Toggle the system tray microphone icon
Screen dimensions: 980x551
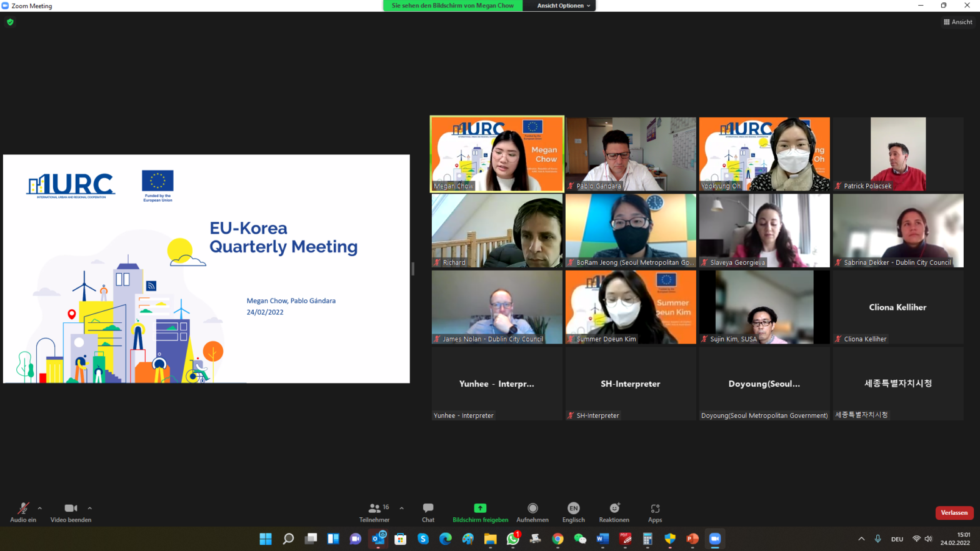(x=877, y=539)
